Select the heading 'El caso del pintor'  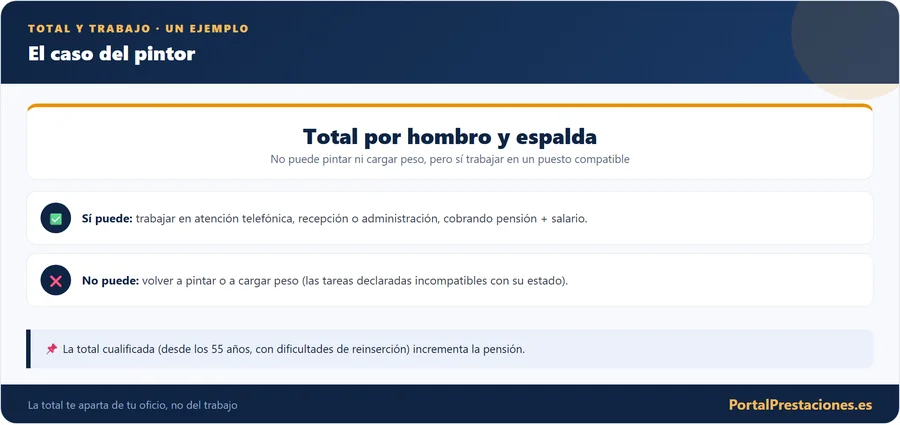111,54
